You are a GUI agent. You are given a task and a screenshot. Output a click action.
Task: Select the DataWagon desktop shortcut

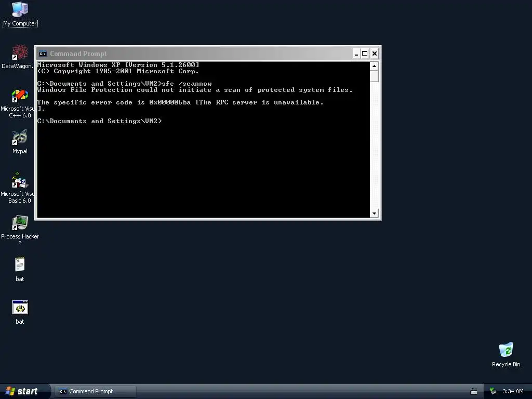pos(18,56)
